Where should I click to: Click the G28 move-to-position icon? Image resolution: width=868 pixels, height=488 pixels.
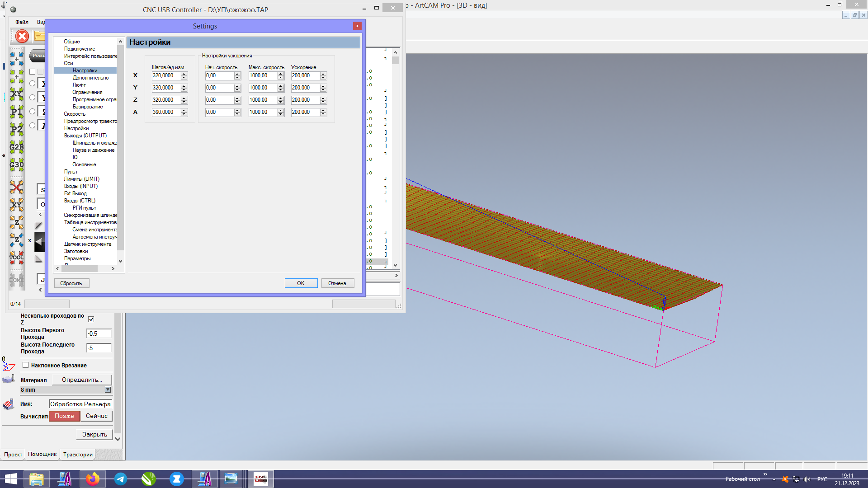(17, 147)
